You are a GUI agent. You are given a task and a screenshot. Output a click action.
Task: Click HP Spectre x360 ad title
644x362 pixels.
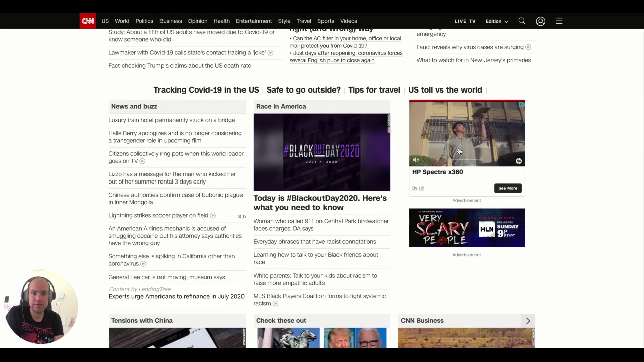pos(438,172)
